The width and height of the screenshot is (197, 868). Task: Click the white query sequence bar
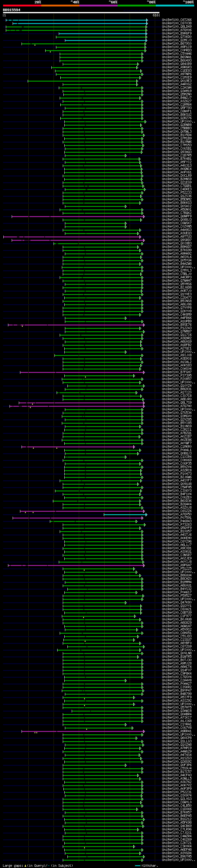81,13
